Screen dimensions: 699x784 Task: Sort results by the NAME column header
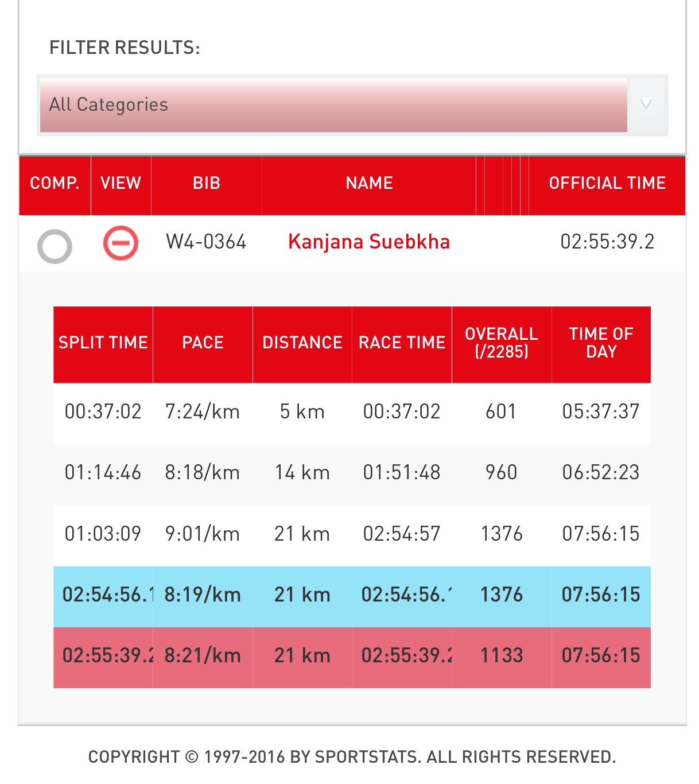[369, 183]
